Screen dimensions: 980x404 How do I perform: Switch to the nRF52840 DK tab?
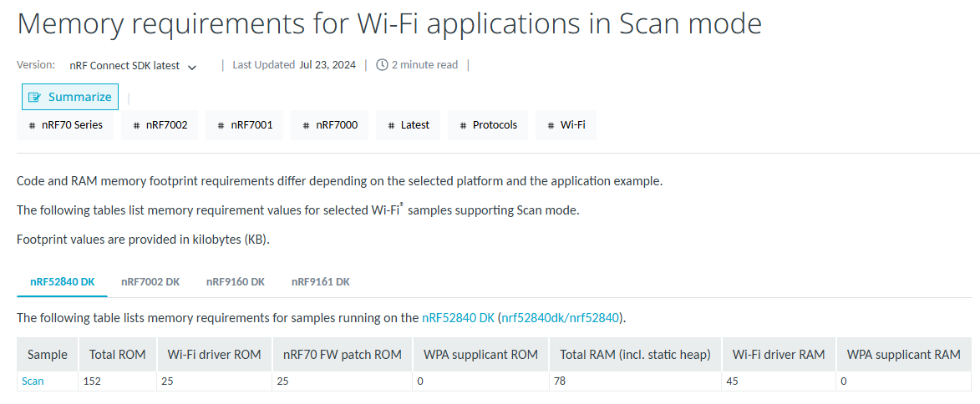pos(63,281)
